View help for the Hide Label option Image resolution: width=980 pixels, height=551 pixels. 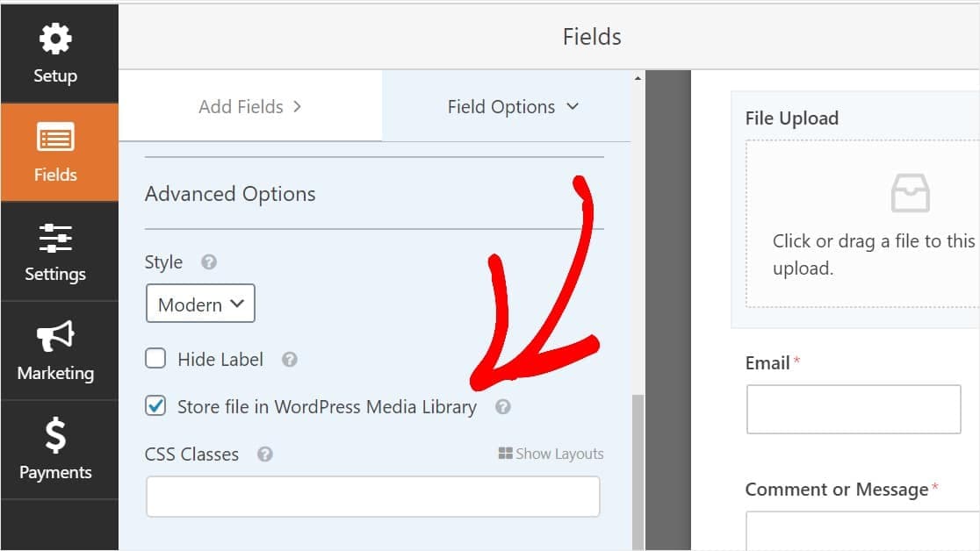(x=290, y=359)
